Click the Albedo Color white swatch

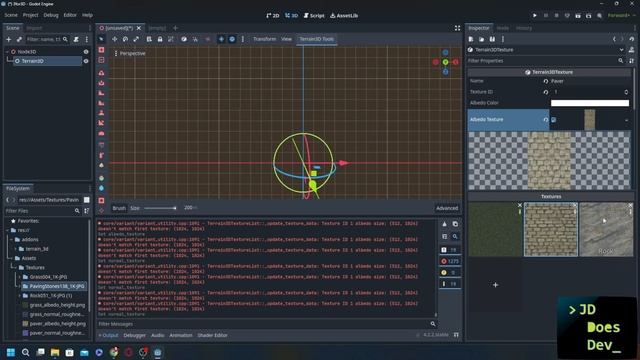point(590,103)
